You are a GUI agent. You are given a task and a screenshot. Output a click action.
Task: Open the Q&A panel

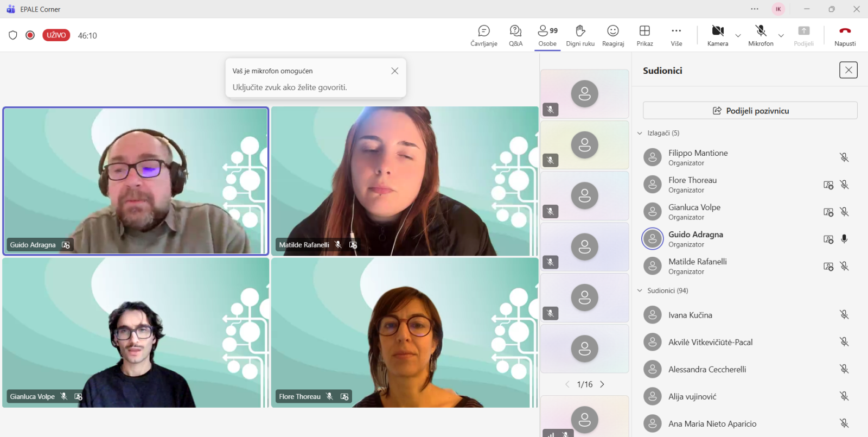point(515,35)
